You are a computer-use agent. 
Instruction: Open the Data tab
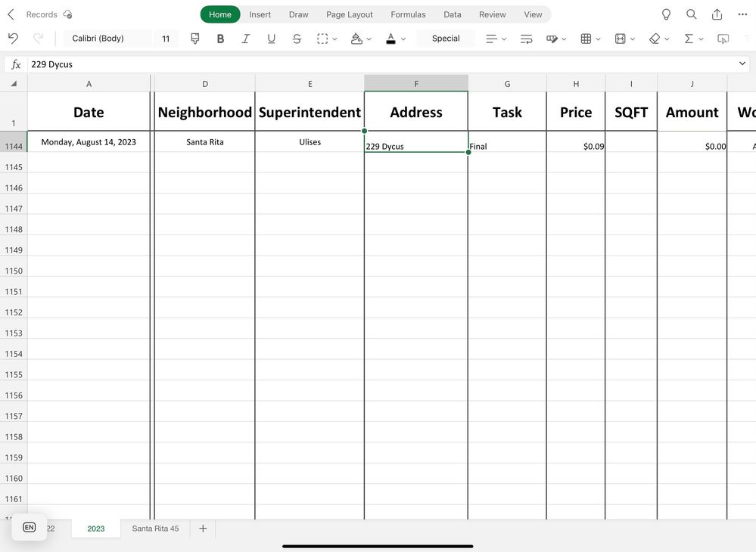453,14
